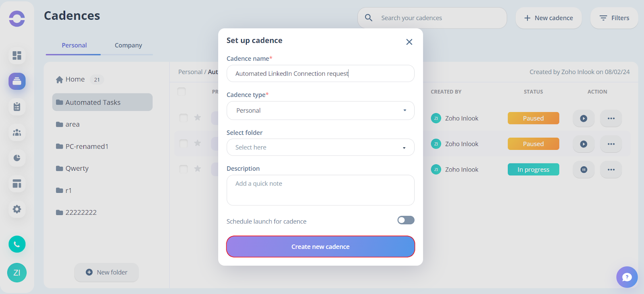Open the settings gear icon in sidebar
The width and height of the screenshot is (644, 294).
(x=17, y=209)
